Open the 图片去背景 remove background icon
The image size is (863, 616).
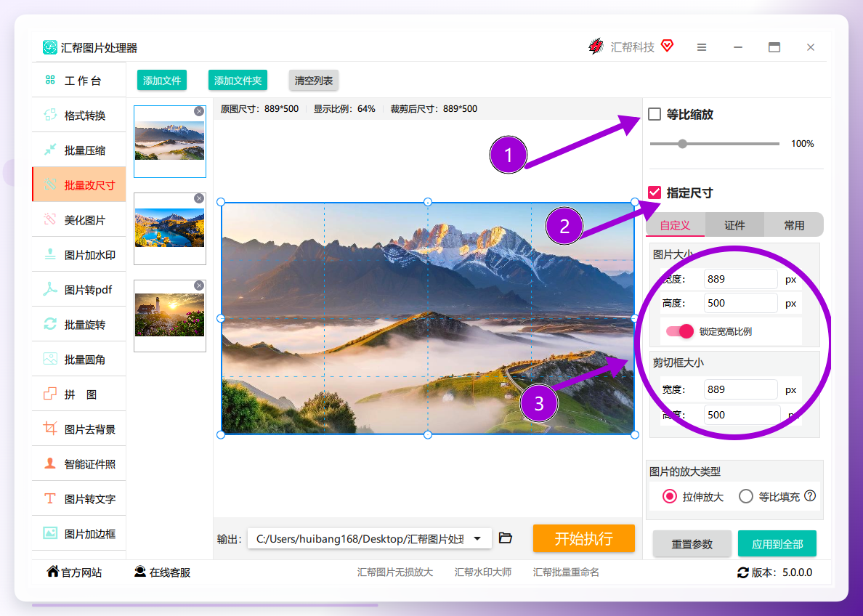point(50,429)
